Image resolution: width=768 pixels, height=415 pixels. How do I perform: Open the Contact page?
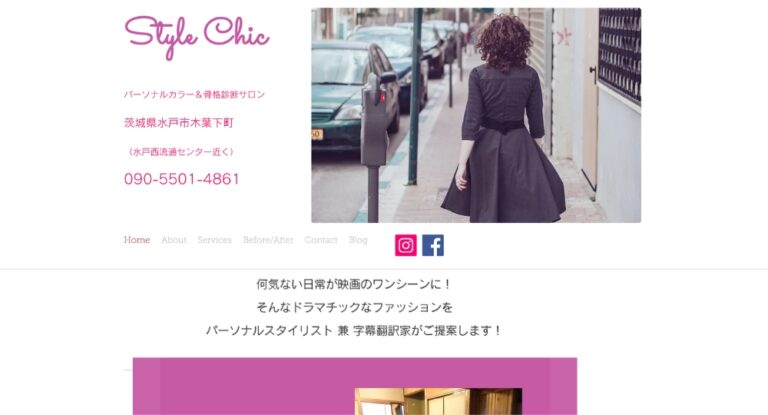coord(321,240)
